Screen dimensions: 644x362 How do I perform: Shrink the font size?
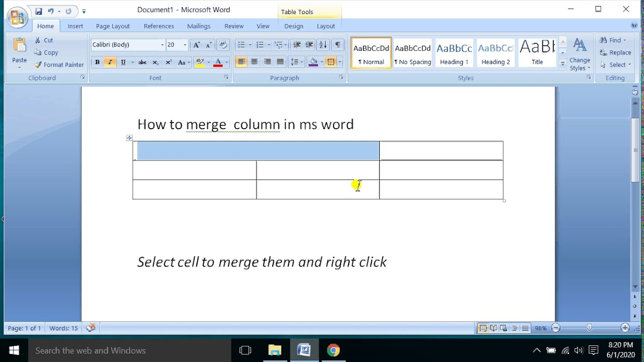click(x=209, y=45)
